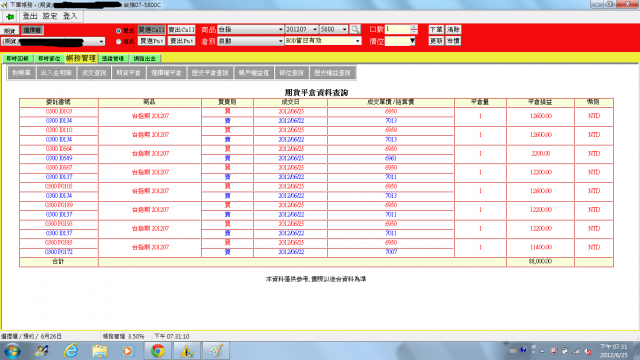Viewport: 640px width, 360px height.
Task: Open the 登入 login menu item
Action: pos(70,16)
